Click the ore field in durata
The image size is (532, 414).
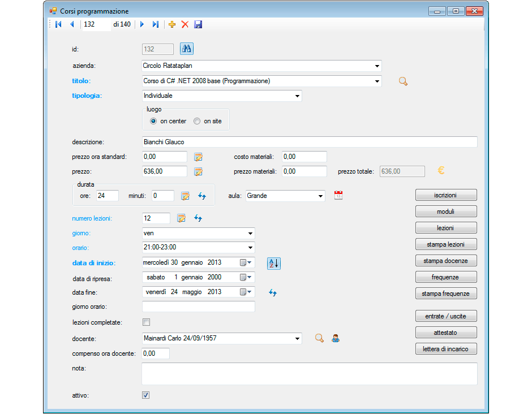(107, 196)
